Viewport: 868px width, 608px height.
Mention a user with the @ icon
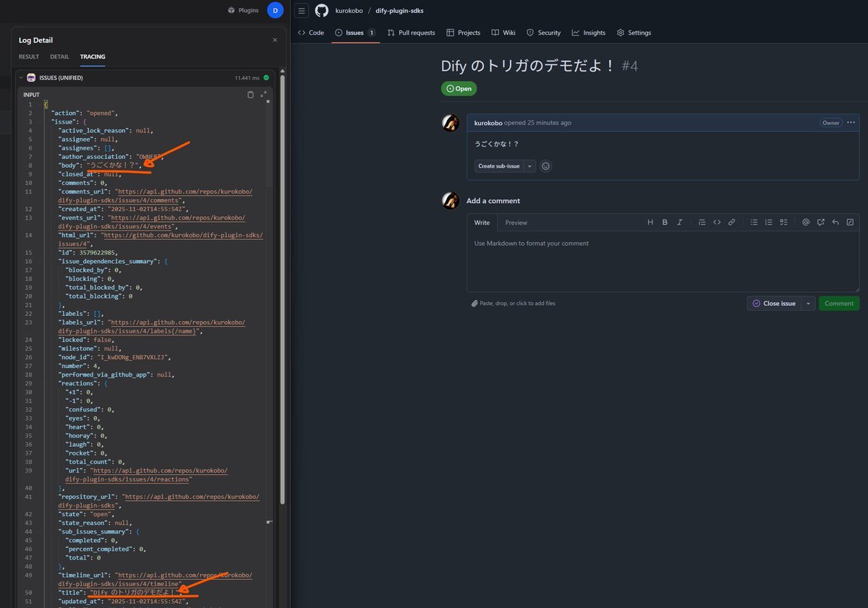(x=806, y=222)
